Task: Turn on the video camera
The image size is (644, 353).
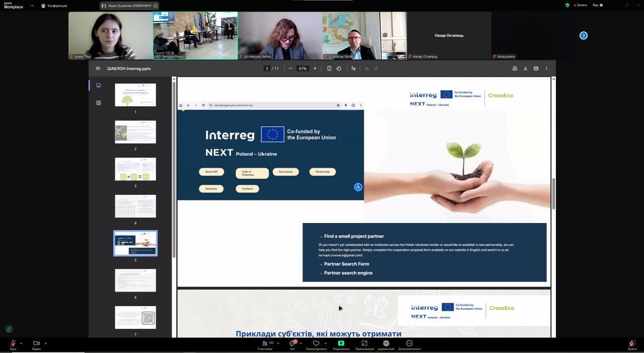Action: pyautogui.click(x=36, y=343)
